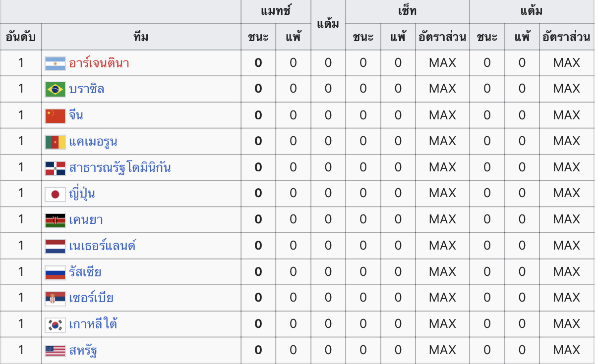Screen dimensions: 598x364
Task: Go to the เกาหลีใต้ team page
Action: pos(93,325)
